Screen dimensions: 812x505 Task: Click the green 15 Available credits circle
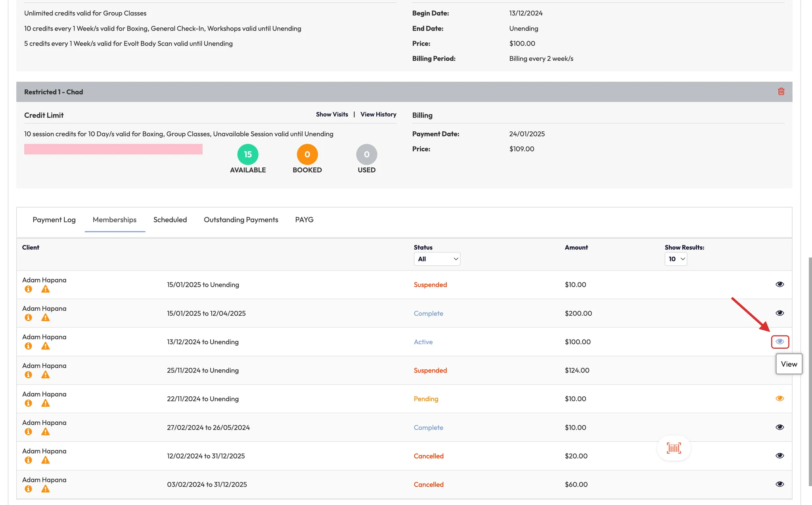[248, 154]
